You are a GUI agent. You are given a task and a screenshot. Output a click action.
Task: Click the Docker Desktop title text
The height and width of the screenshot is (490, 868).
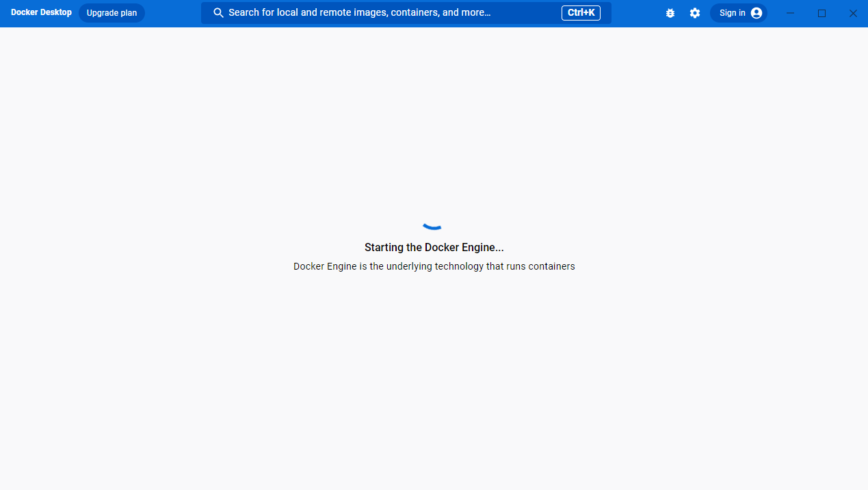pos(41,13)
